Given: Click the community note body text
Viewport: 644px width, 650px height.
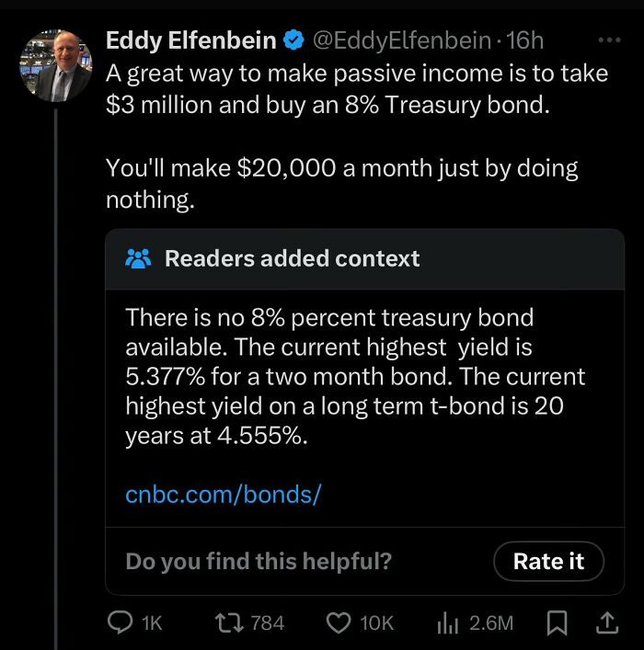Looking at the screenshot, I should 355,378.
